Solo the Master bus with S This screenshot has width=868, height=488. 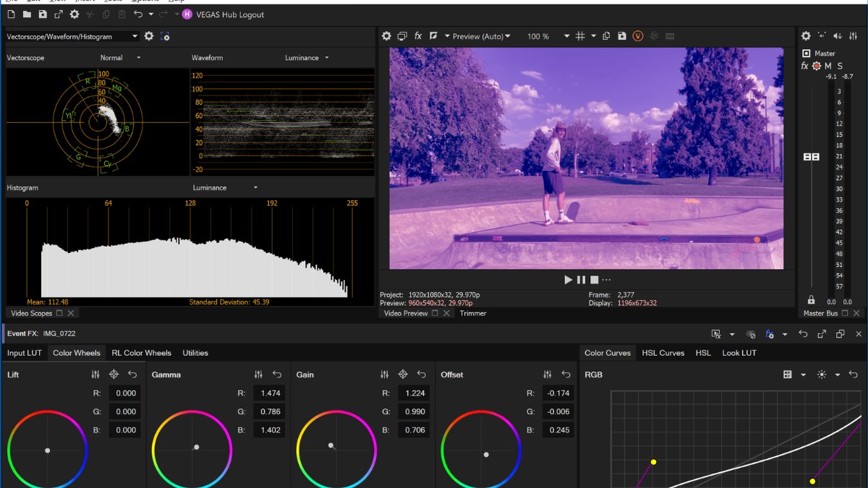click(x=840, y=67)
